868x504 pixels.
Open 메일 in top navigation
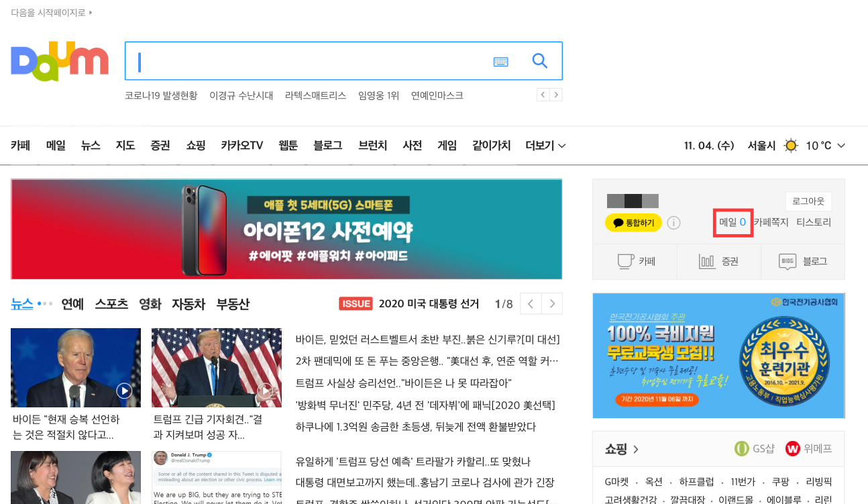pos(56,146)
